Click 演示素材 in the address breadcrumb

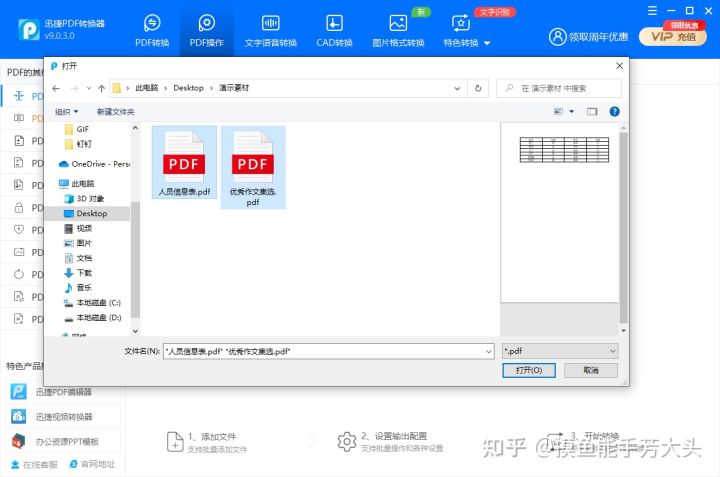(x=234, y=88)
